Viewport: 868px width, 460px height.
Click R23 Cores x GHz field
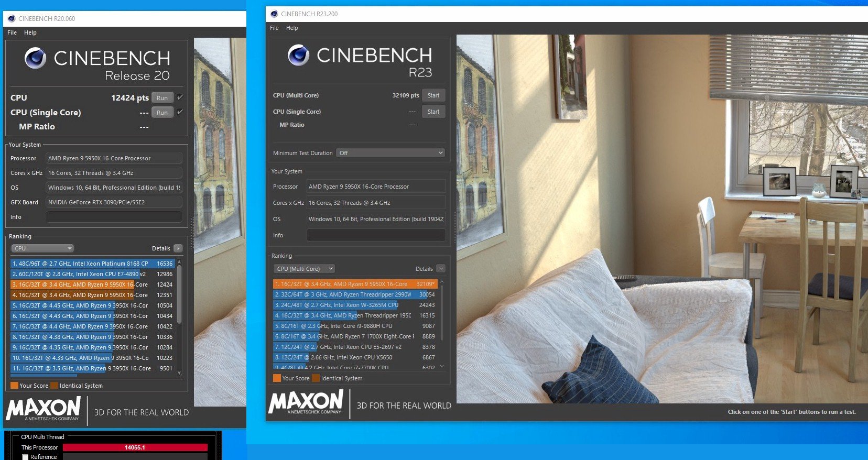click(376, 203)
